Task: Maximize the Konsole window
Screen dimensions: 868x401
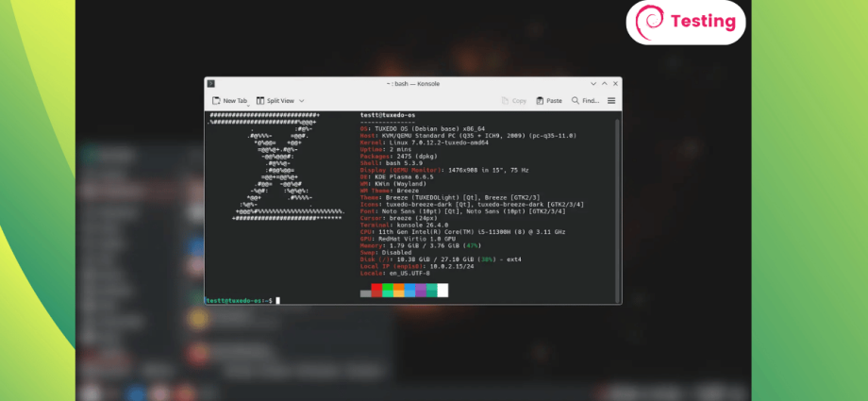Action: [605, 84]
